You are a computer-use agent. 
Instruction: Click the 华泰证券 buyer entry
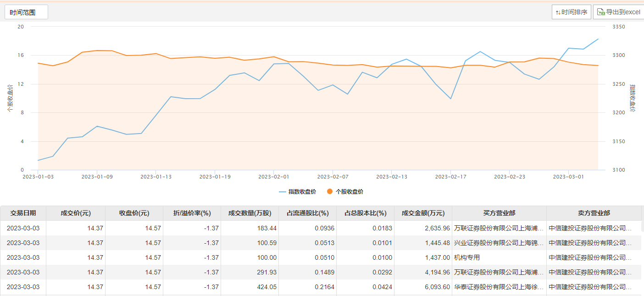[x=499, y=287]
